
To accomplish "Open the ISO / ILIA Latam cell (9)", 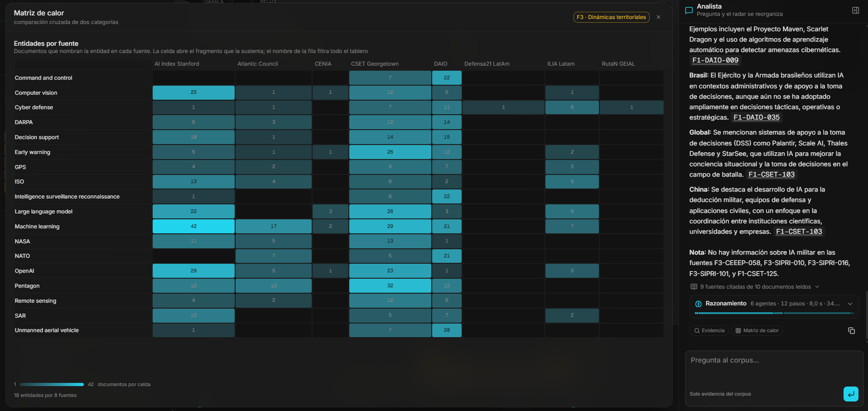I will point(572,181).
